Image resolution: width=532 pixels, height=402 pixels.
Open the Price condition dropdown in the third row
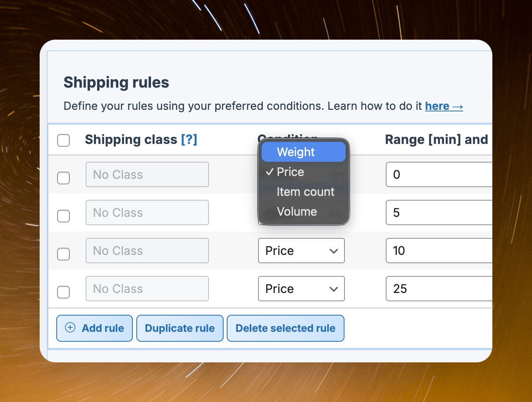tap(301, 251)
